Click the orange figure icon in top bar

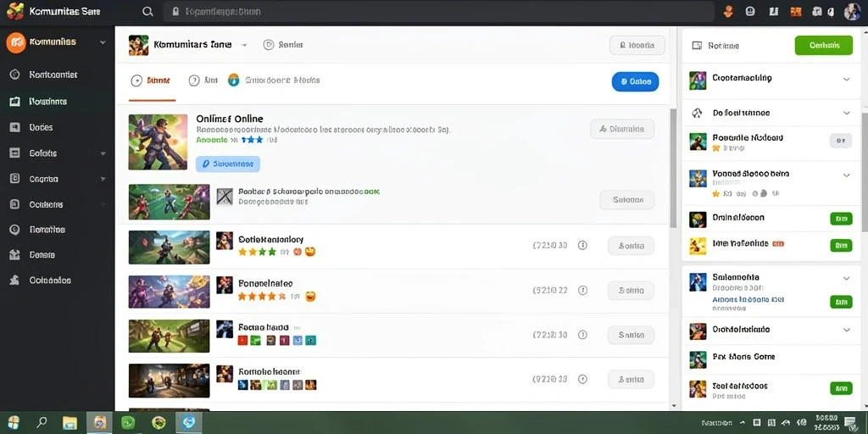coord(728,11)
